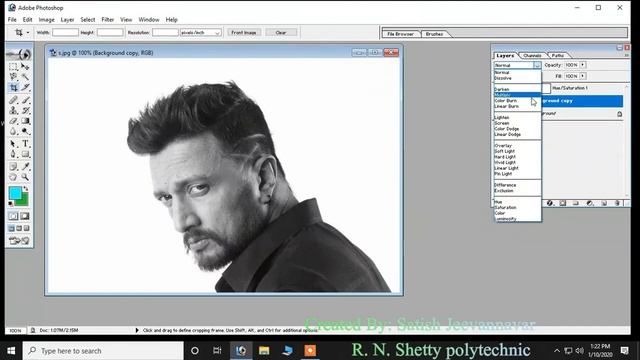Image resolution: width=640 pixels, height=360 pixels.
Task: Select the Clone Stamp tool
Action: coord(13,110)
